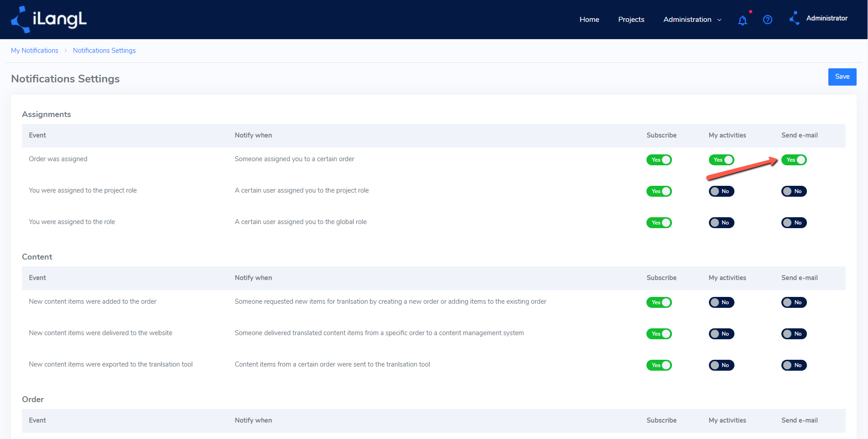
Task: Click 'New content items were delivered to the website'
Action: point(101,333)
